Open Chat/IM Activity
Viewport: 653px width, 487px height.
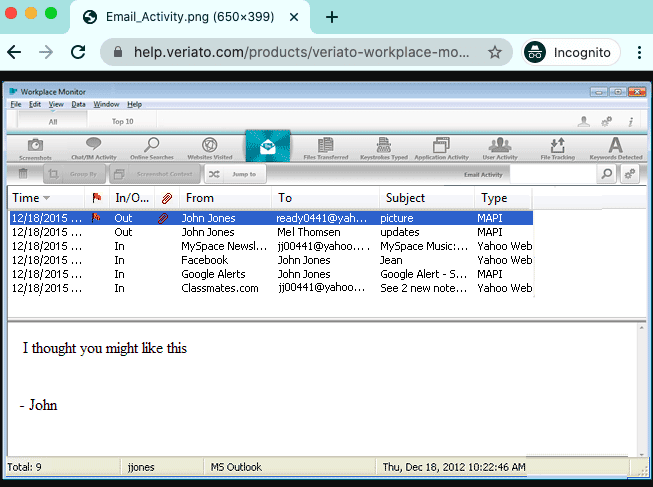[94, 149]
